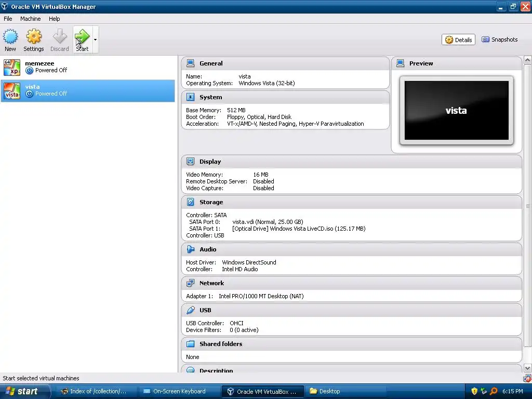532x399 pixels.
Task: Click the memezee Powered Off status icon
Action: click(30, 71)
